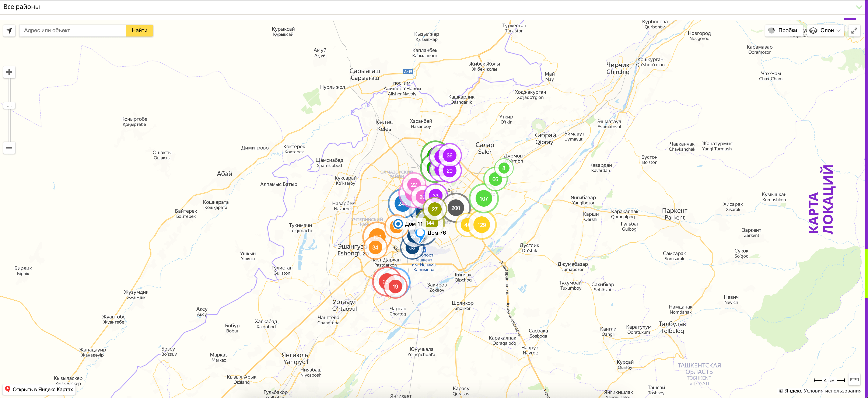Click the green chevron at top right
This screenshot has width=868, height=398.
pyautogui.click(x=859, y=7)
